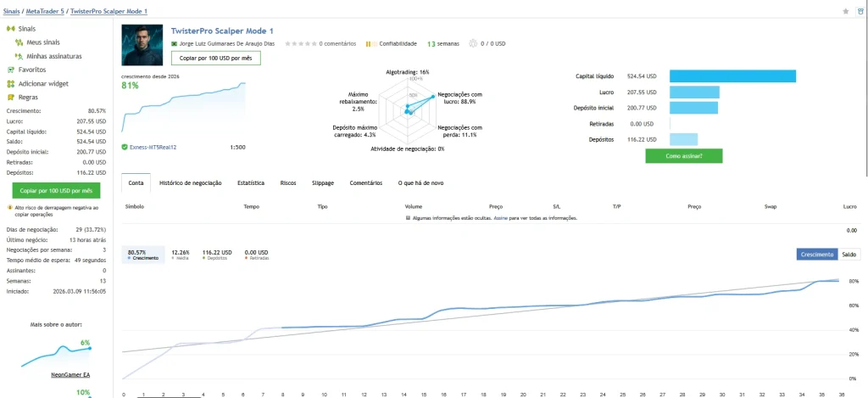Click the Minhas assinaturas icon

(x=19, y=56)
